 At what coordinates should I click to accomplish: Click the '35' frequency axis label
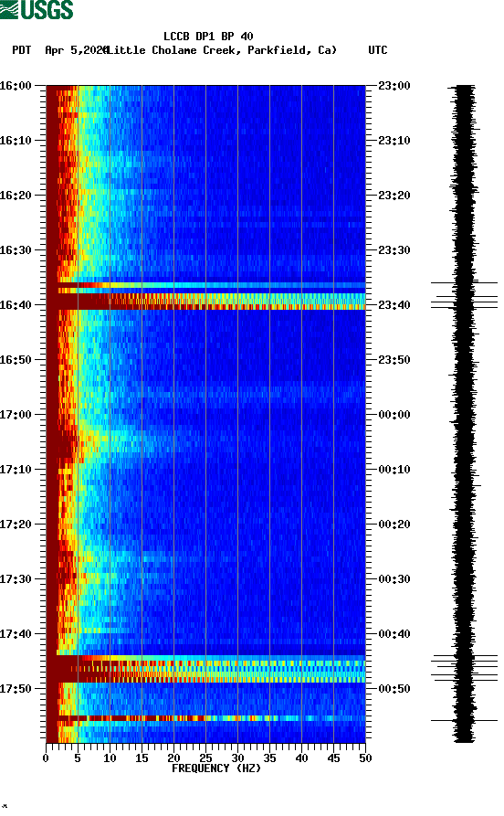pyautogui.click(x=269, y=758)
